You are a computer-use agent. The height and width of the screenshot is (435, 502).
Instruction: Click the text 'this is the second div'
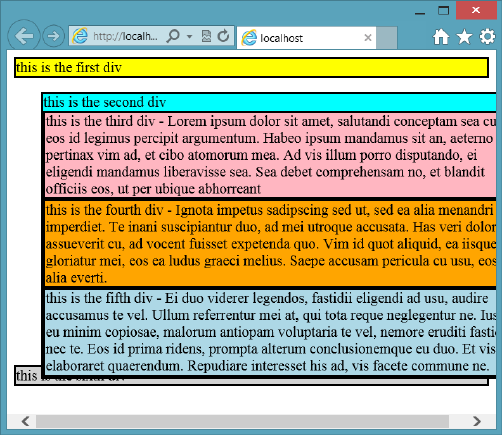pyautogui.click(x=105, y=102)
